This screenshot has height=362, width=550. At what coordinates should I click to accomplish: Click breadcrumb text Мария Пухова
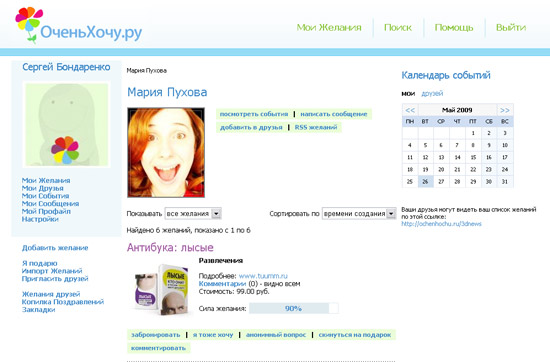(147, 71)
